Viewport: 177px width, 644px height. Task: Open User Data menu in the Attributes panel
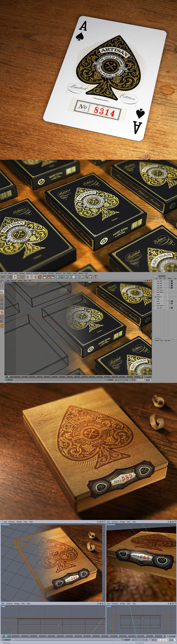[x=167, y=340]
